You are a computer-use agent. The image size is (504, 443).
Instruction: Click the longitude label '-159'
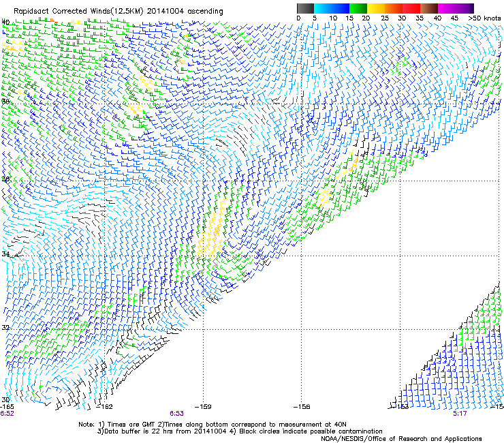[203, 407]
